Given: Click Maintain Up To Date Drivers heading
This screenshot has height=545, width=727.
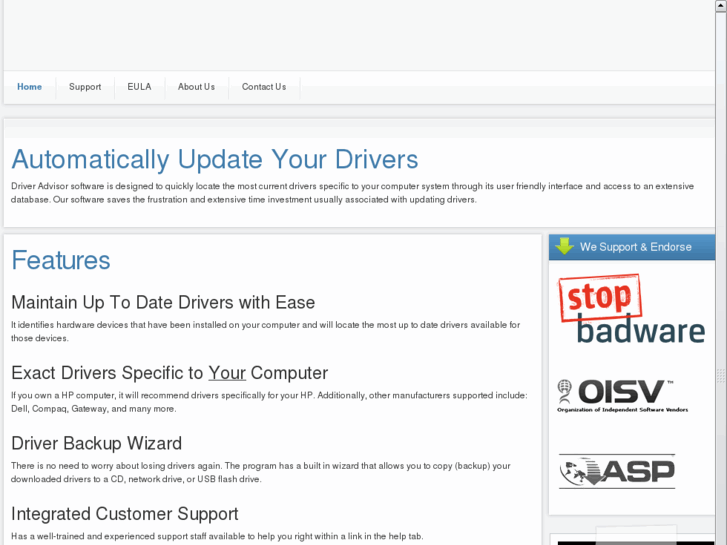Looking at the screenshot, I should [163, 302].
